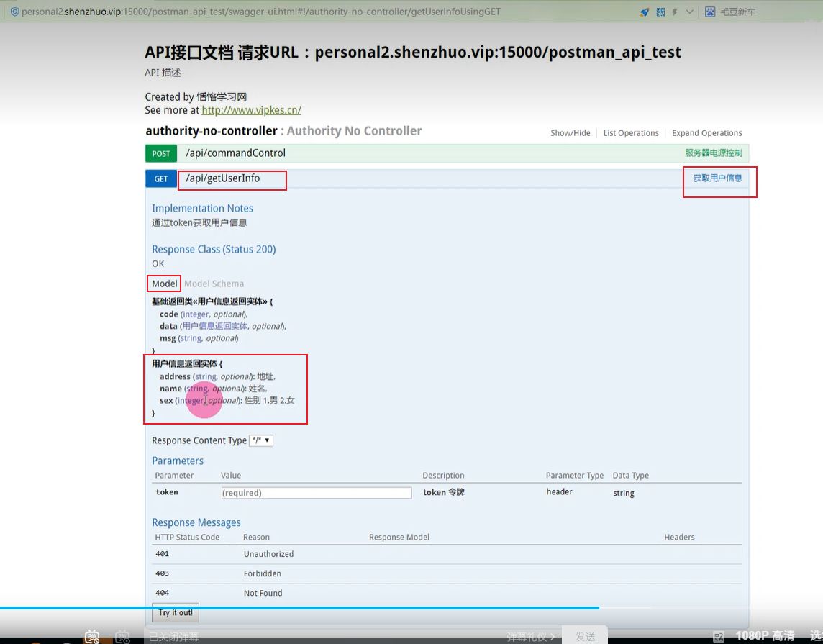Click the video progress bar
The image size is (823, 644).
(x=360, y=608)
